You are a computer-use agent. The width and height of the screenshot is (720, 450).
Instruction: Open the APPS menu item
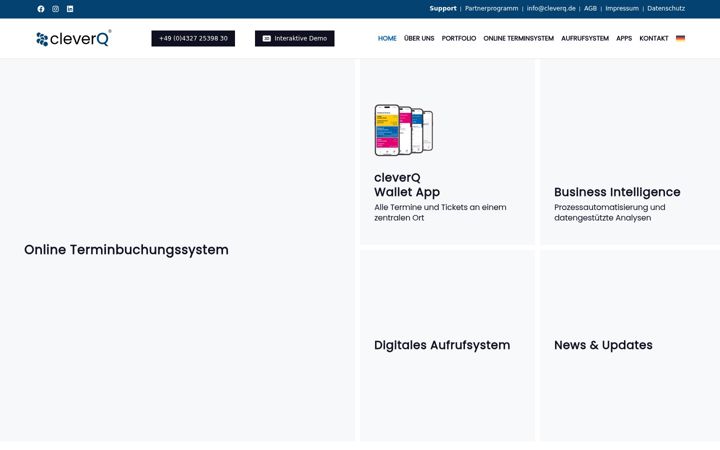(624, 39)
